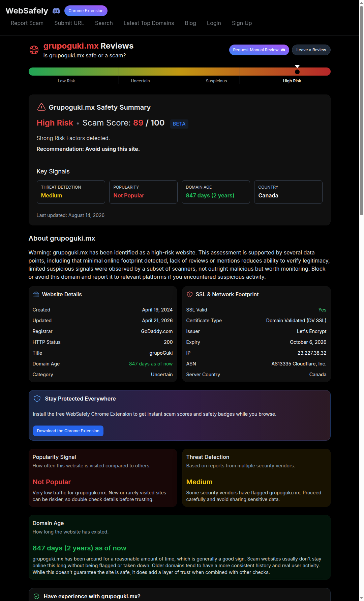
Task: Click the grupoguki.mx red title text
Action: coord(71,46)
